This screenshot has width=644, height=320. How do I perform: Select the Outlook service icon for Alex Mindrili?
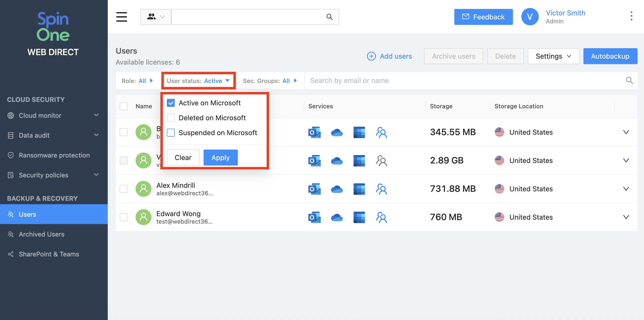(314, 189)
